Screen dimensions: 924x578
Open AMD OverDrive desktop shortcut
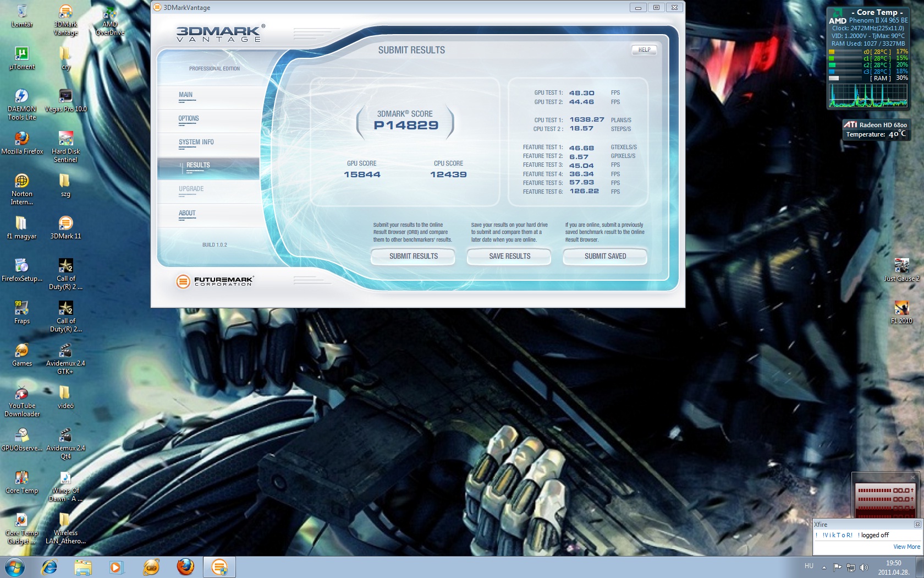click(x=109, y=20)
